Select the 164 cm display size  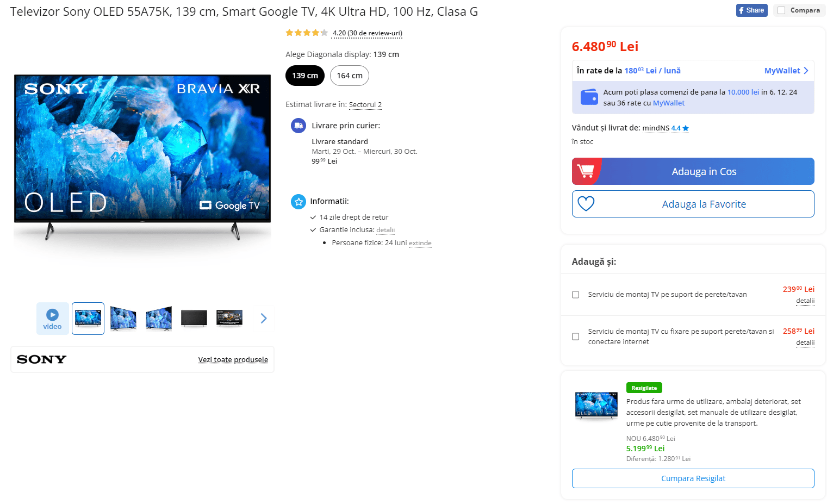(x=350, y=76)
